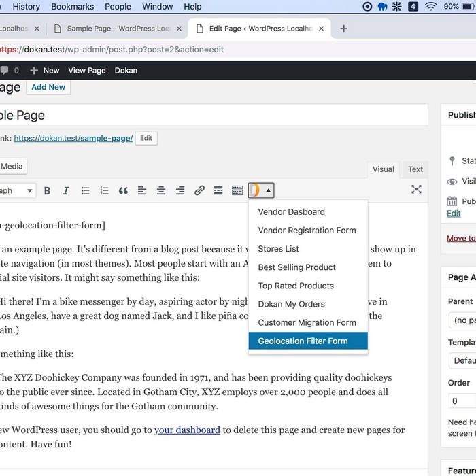
Task: Open the Paragraph format dropdown
Action: pos(16,190)
